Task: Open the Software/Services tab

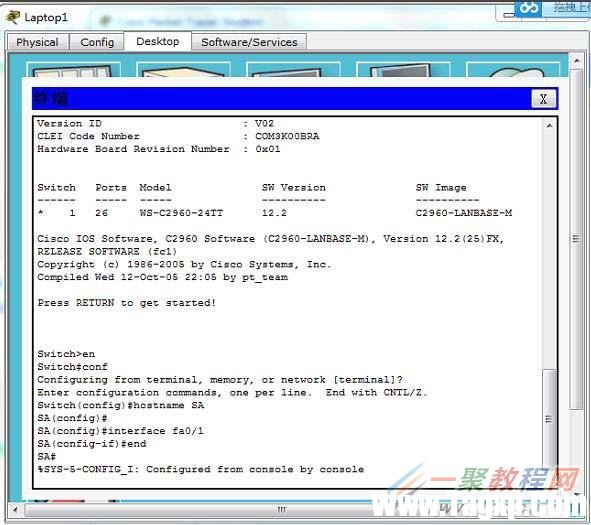Action: pos(249,42)
